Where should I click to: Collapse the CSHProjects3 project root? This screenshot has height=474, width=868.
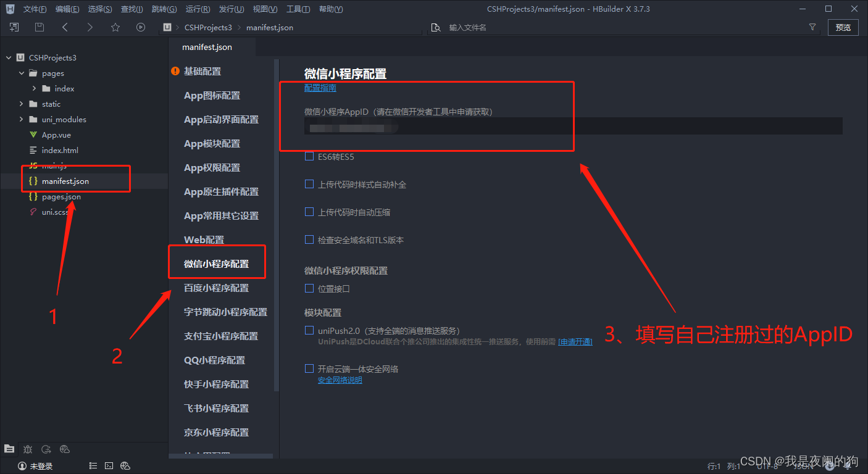click(9, 57)
